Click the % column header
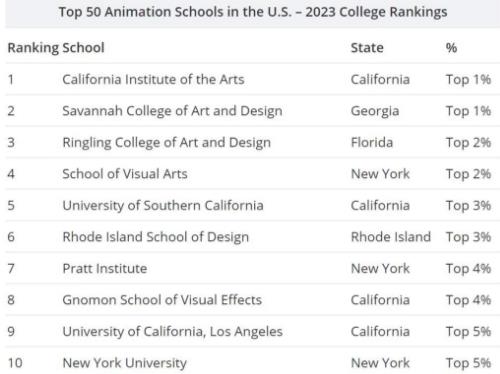 coord(451,48)
